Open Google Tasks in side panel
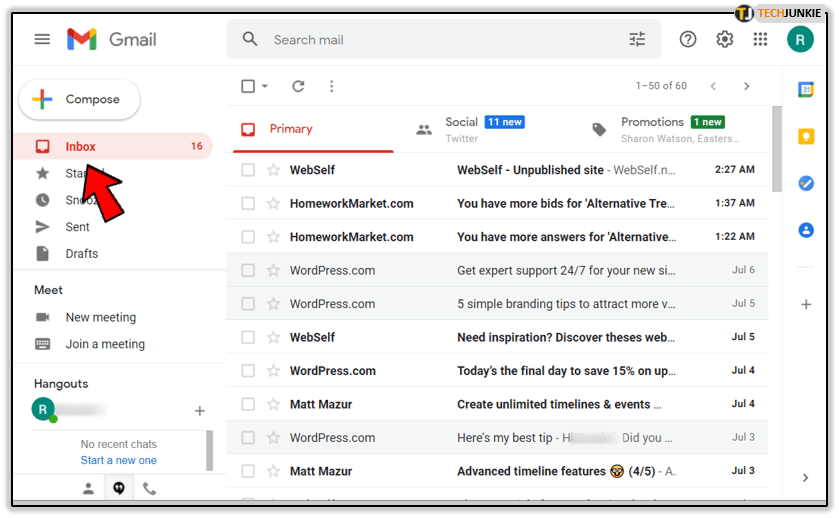The image size is (839, 518). (x=806, y=183)
